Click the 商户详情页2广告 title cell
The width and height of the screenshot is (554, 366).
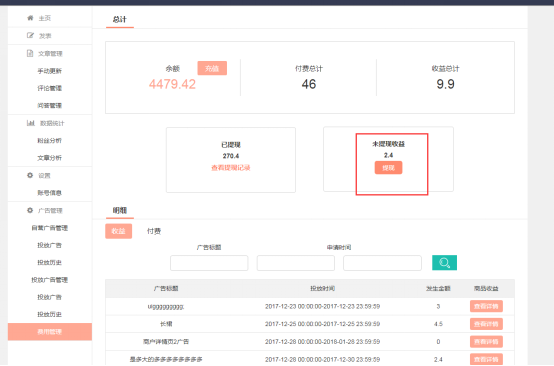pyautogui.click(x=166, y=342)
